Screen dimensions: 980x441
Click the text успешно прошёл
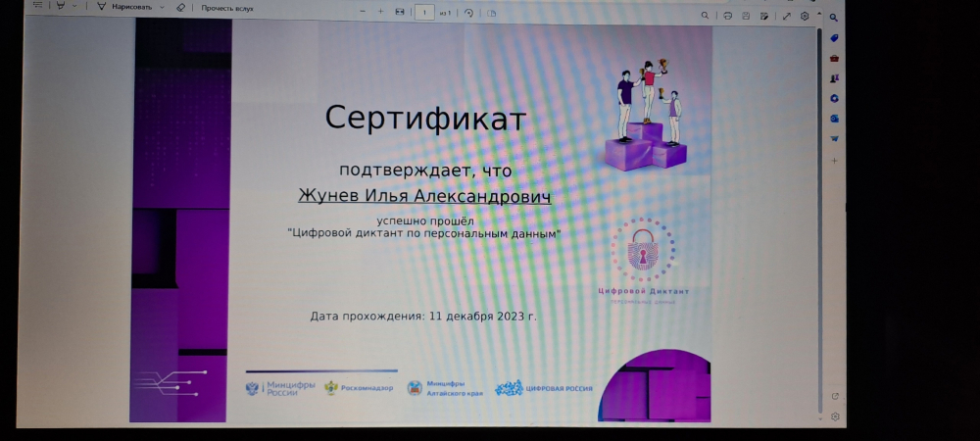(425, 221)
